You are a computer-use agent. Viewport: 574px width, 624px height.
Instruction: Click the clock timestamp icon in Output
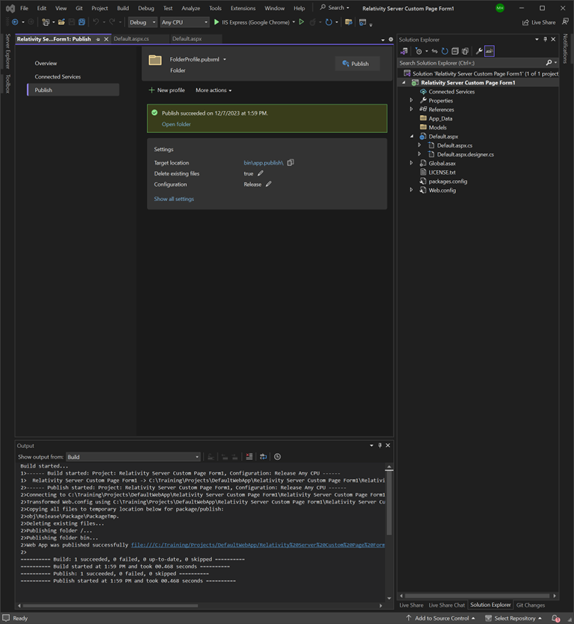click(277, 456)
